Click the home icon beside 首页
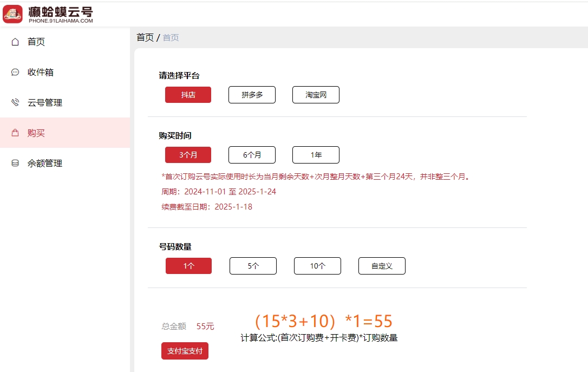Screen dimensions: 588x372 coord(15,42)
